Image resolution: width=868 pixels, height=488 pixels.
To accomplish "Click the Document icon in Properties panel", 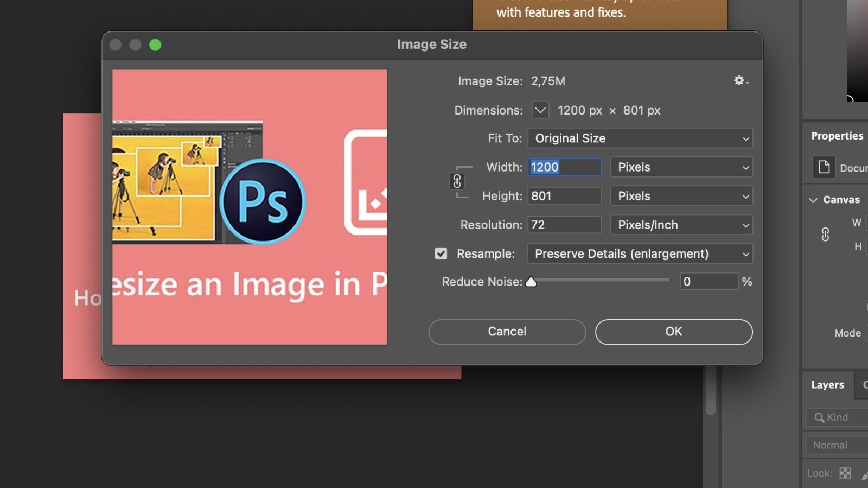I will 824,167.
